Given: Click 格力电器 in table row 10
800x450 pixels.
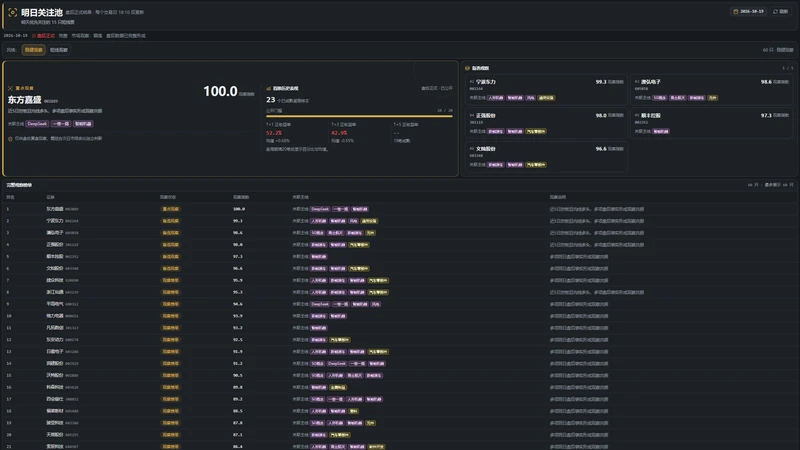Looking at the screenshot, I should click(55, 316).
